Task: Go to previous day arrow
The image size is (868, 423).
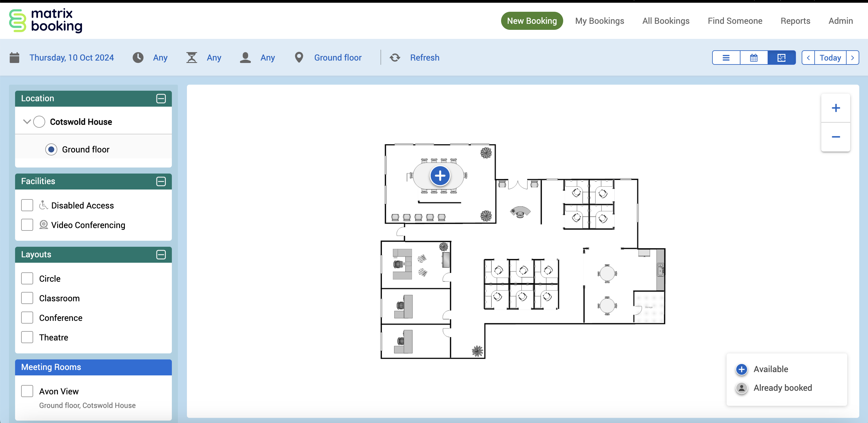Action: click(x=808, y=58)
